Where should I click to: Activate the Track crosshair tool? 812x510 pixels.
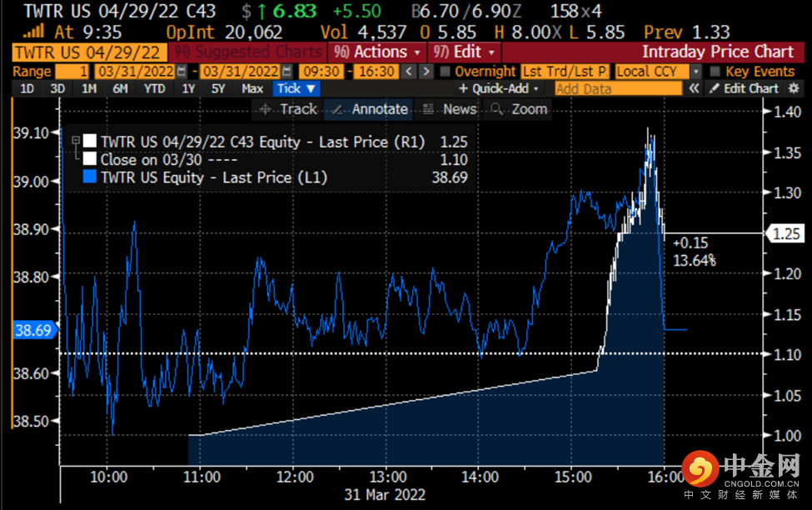pos(288,109)
